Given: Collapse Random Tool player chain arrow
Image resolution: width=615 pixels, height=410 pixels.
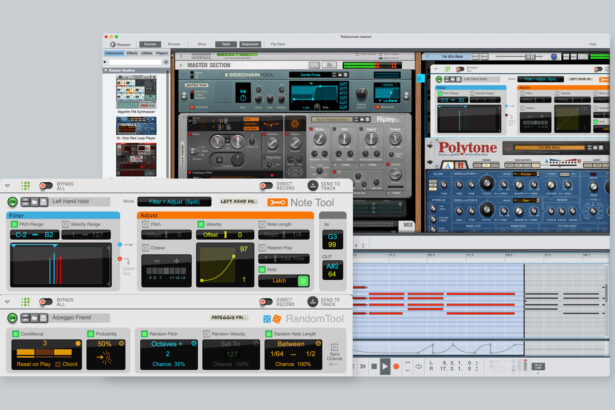Looking at the screenshot, I should 7,301.
